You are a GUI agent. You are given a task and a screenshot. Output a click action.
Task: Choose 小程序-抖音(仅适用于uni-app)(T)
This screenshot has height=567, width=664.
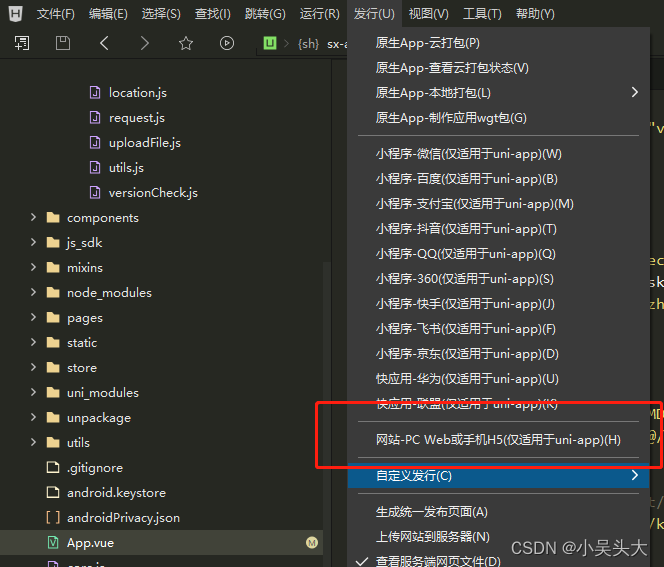pos(498,229)
